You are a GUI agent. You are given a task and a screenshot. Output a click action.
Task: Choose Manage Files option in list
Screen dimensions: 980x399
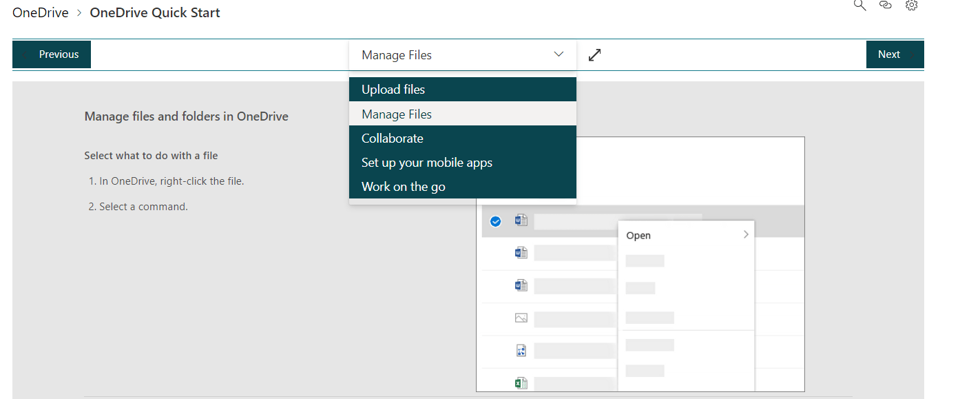coord(462,114)
